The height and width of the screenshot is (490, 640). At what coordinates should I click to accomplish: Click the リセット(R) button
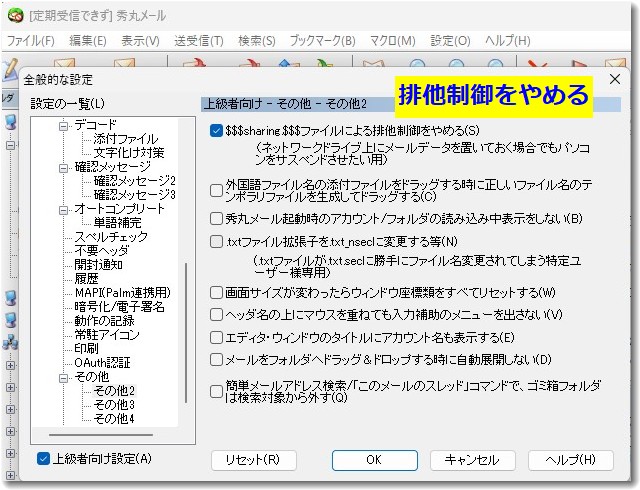tap(253, 460)
